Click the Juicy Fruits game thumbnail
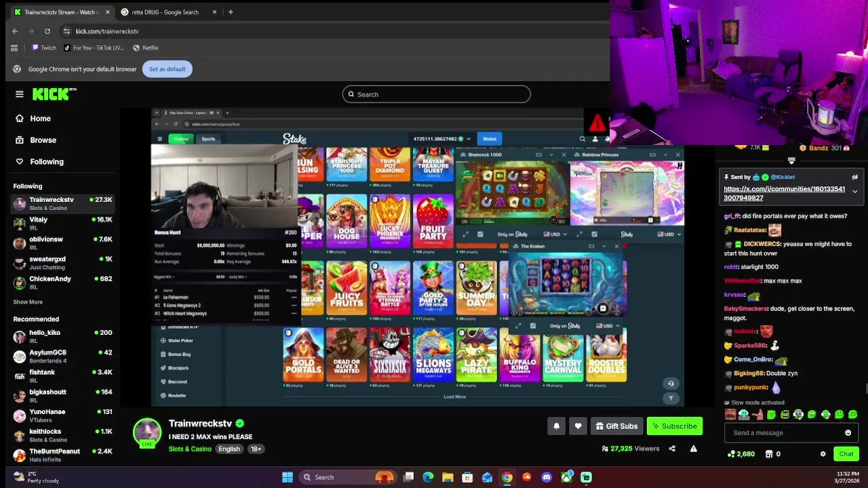This screenshot has width=868, height=488. pyautogui.click(x=347, y=288)
